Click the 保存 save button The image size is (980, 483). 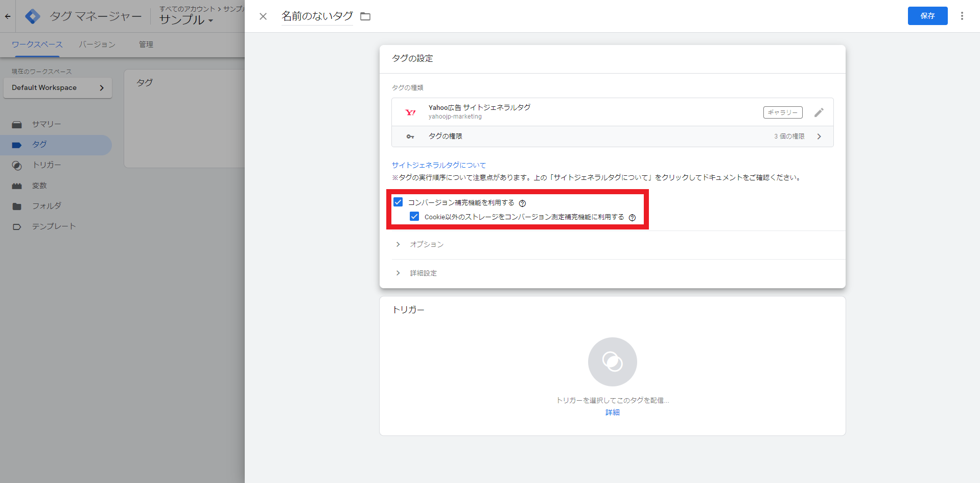coord(927,16)
